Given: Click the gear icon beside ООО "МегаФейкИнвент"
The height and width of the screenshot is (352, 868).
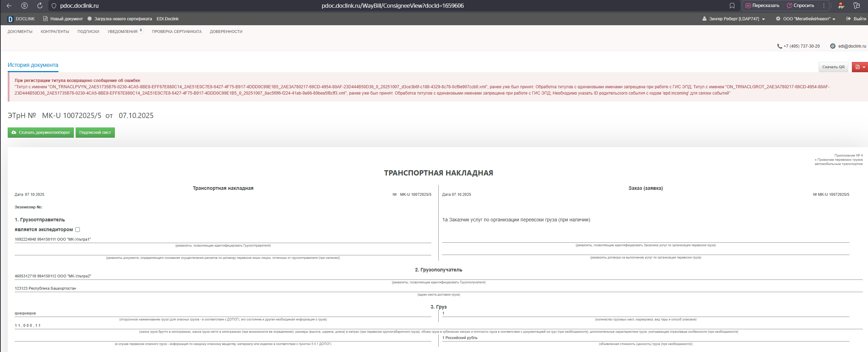Looking at the screenshot, I should [778, 19].
